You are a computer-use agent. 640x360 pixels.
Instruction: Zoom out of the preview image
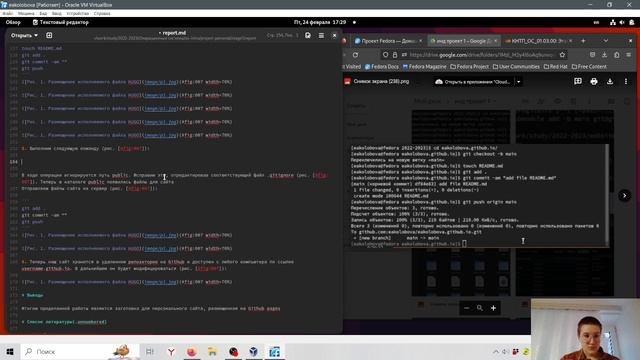(467, 308)
